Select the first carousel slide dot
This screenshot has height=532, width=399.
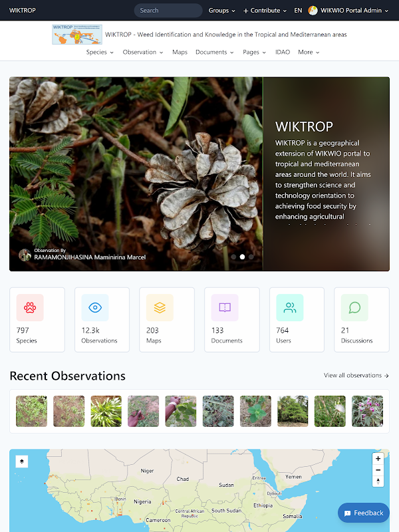(x=233, y=257)
